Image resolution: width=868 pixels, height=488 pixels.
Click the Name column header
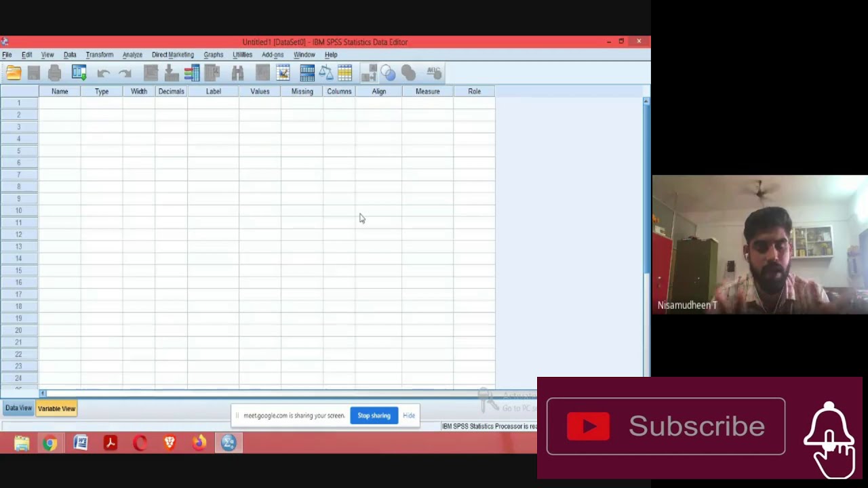(x=60, y=91)
